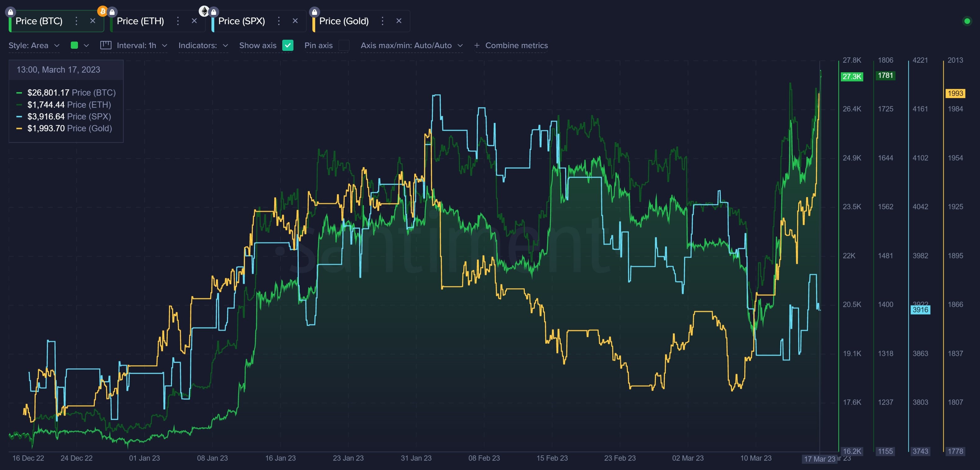Open the Style: Area dropdown
980x470 pixels.
34,45
